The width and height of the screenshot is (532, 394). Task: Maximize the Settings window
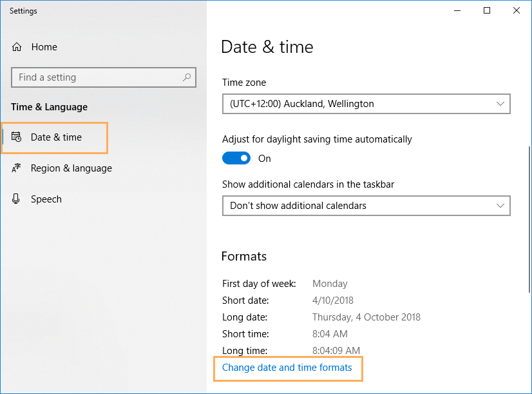487,10
